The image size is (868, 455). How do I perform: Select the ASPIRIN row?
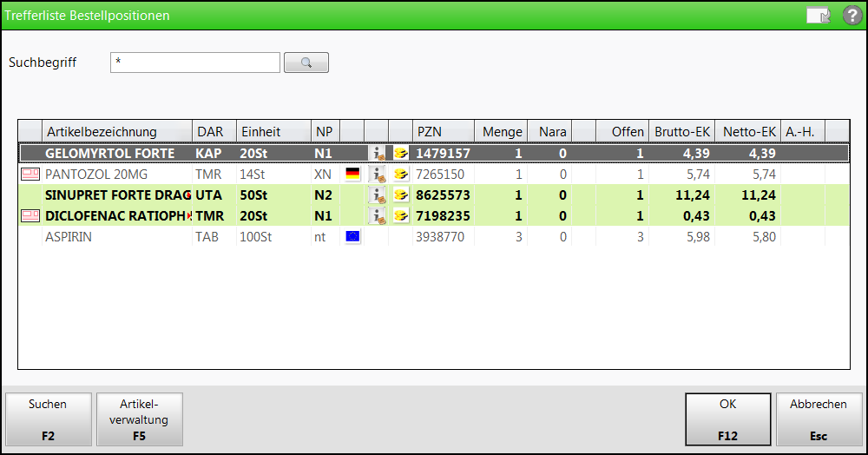(x=434, y=236)
